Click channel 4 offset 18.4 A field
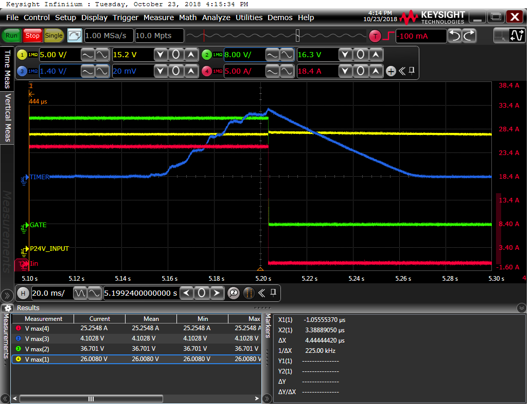Viewport: 532px width, 409px height. pyautogui.click(x=316, y=71)
